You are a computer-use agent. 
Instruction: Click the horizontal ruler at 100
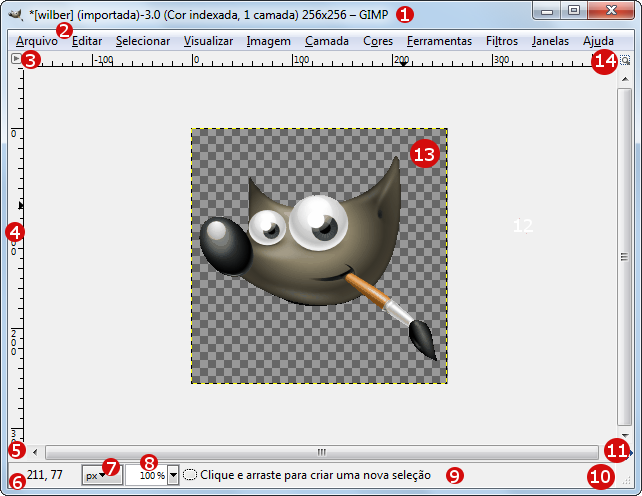coord(301,60)
